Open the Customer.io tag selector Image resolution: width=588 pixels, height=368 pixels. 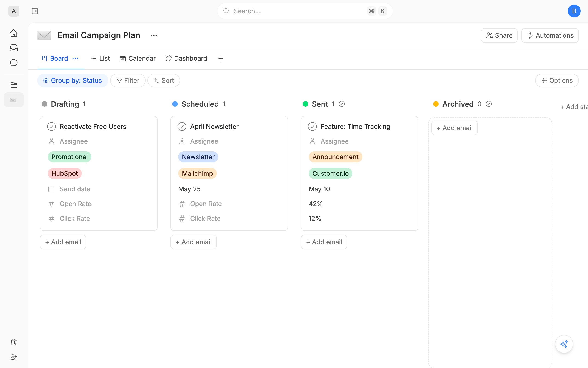point(331,173)
